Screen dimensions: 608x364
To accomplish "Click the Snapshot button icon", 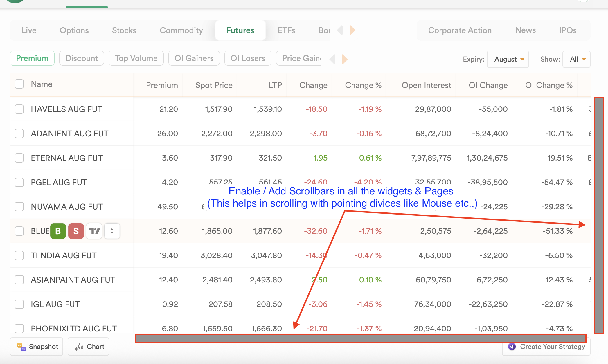I will point(21,347).
